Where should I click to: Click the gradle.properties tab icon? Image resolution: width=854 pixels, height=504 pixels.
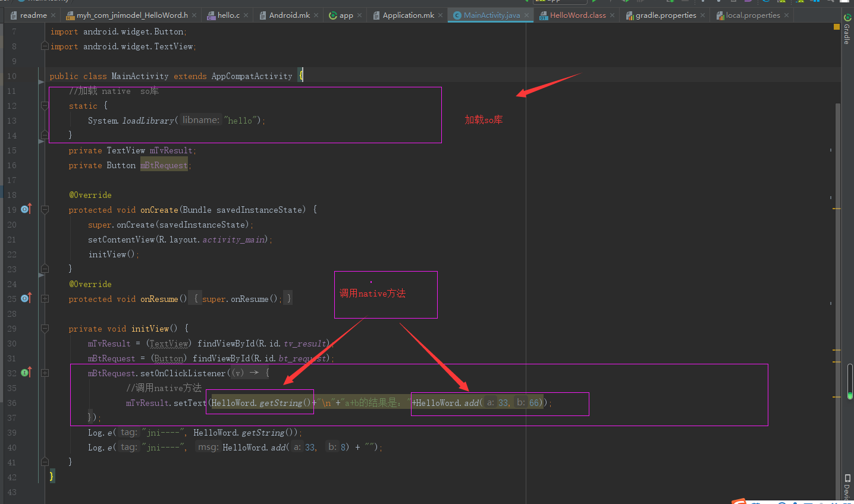[x=629, y=15]
